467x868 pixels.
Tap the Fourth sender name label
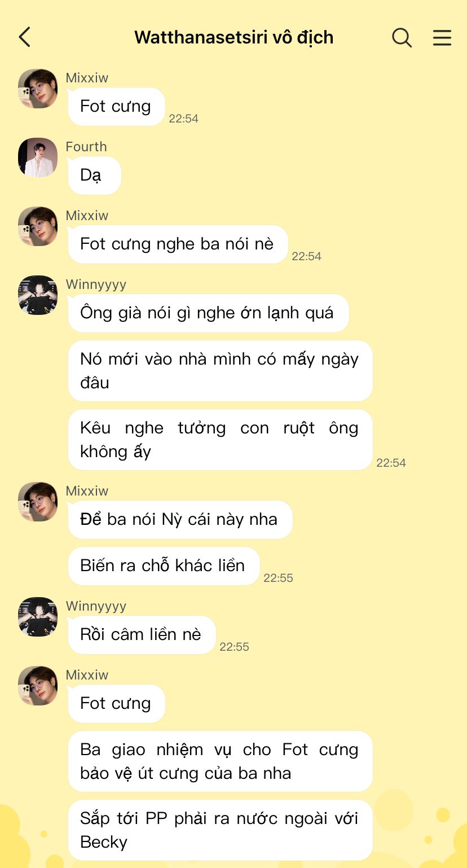click(x=86, y=147)
